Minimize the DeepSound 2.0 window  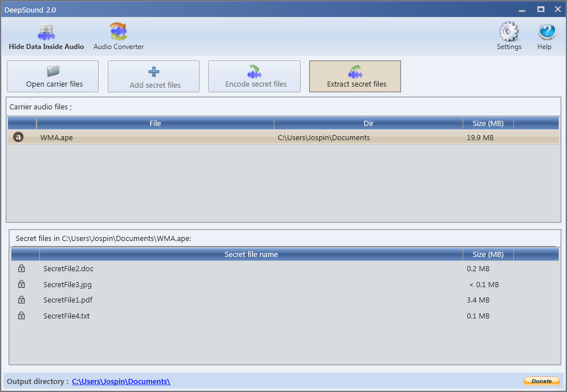pos(522,10)
